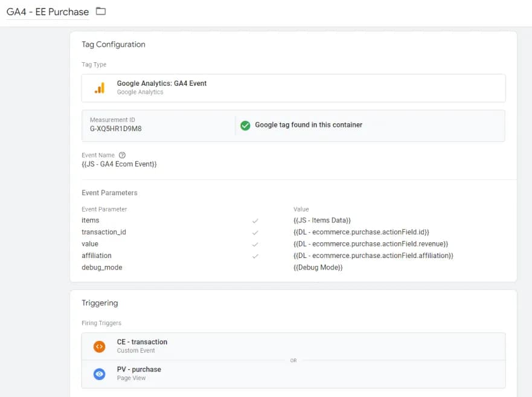The image size is (532, 397).
Task: Click the green checkmark Google tag icon
Action: [245, 125]
